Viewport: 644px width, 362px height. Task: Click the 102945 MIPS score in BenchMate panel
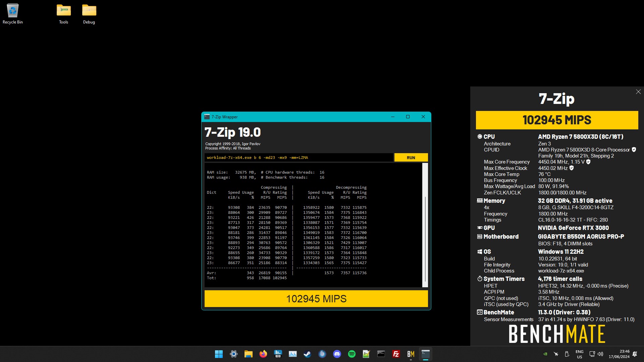tap(557, 120)
